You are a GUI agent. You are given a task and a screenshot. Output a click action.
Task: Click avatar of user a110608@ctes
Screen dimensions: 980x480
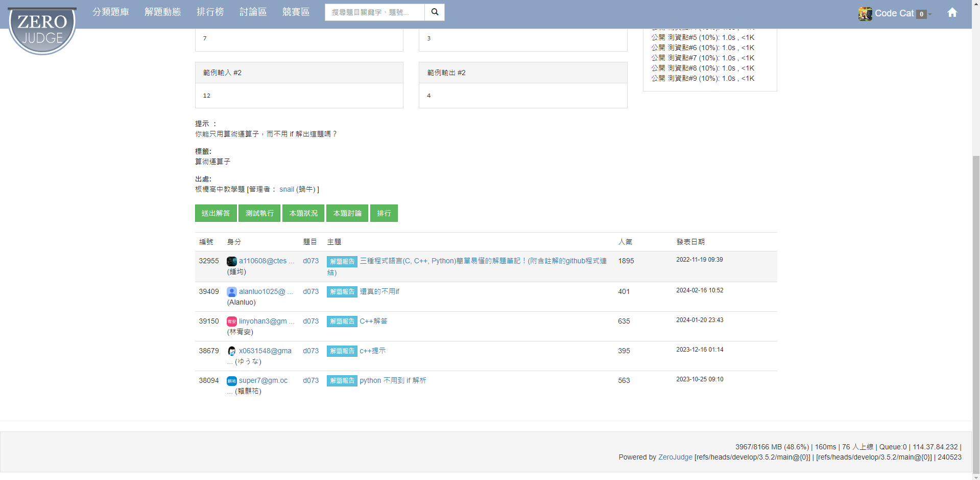tap(232, 261)
